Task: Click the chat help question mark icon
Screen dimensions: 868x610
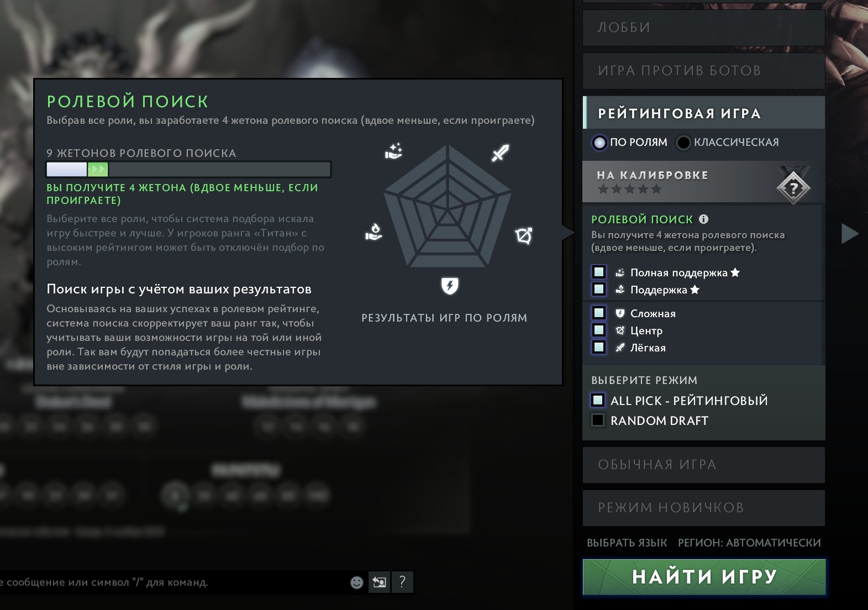Action: pyautogui.click(x=402, y=582)
